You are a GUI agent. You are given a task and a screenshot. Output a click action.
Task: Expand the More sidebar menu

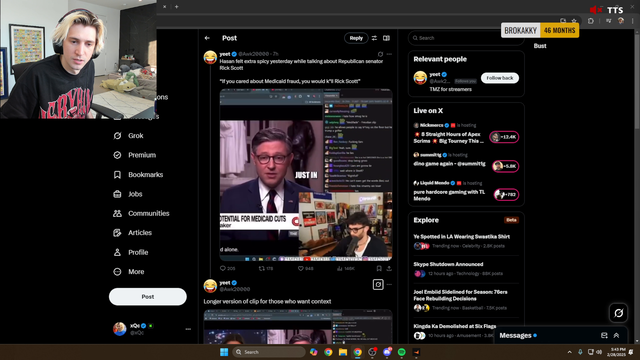[128, 271]
